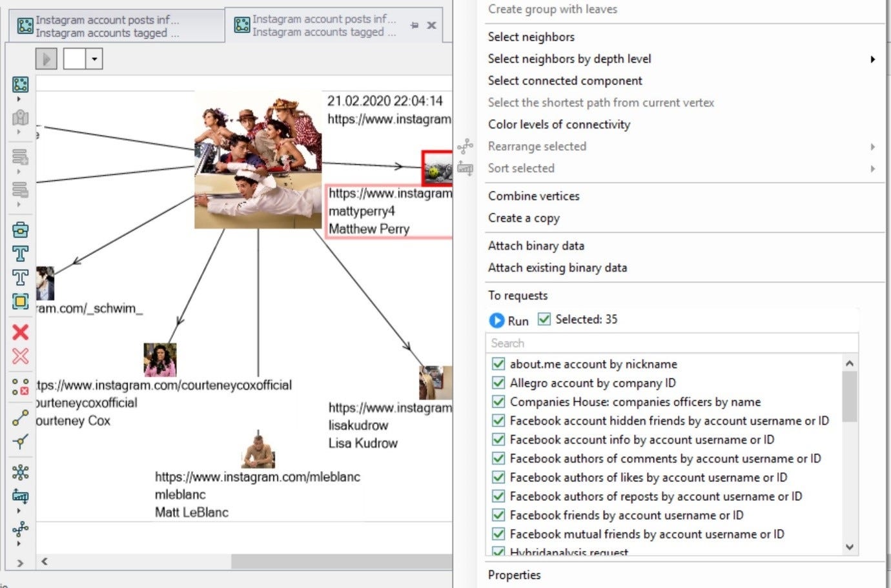
Task: Select the Friends cast group photo node
Action: (258, 159)
